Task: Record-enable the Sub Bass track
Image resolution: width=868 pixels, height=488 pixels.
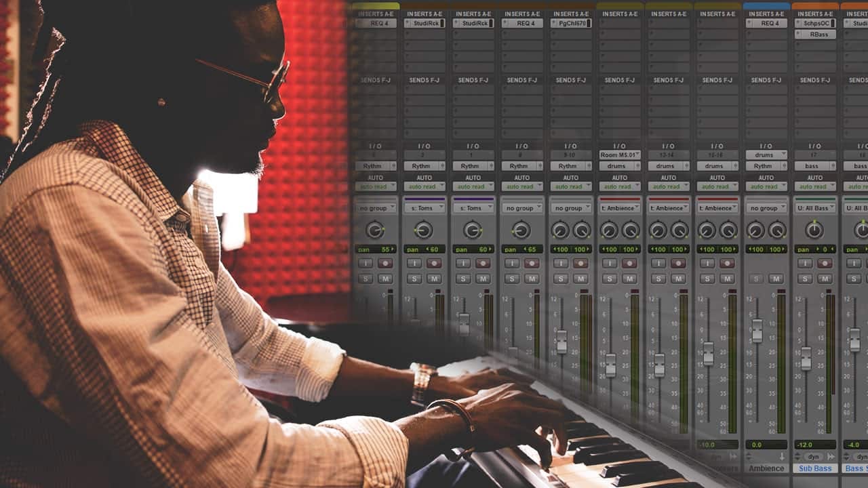Action: [825, 263]
